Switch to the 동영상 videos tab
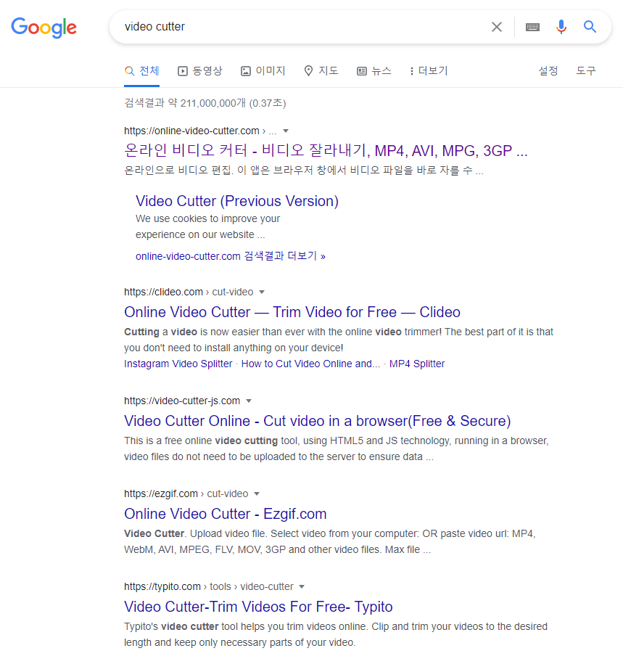Image resolution: width=623 pixels, height=672 pixels. [200, 70]
